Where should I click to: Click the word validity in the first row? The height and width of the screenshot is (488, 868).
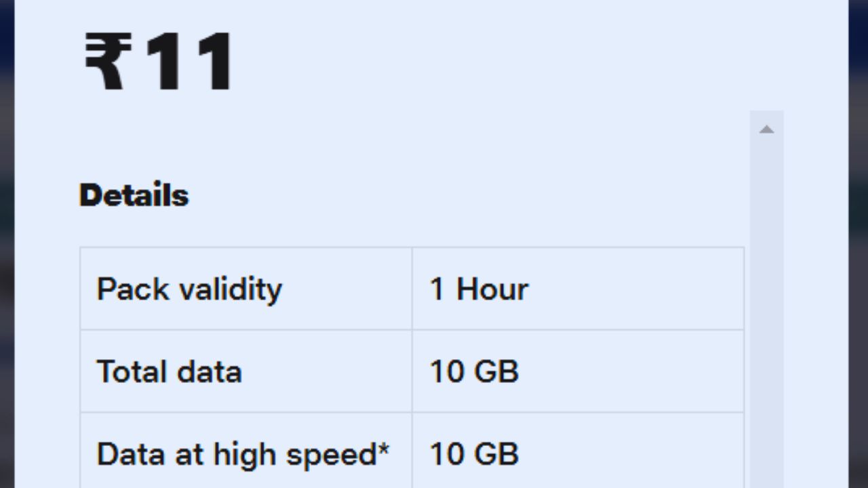pos(231,290)
